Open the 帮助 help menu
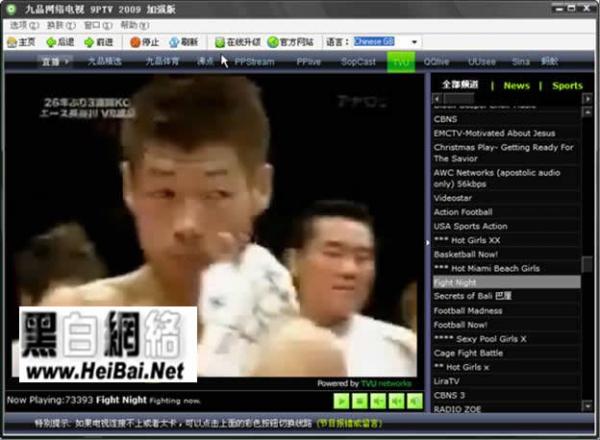 tap(135, 25)
